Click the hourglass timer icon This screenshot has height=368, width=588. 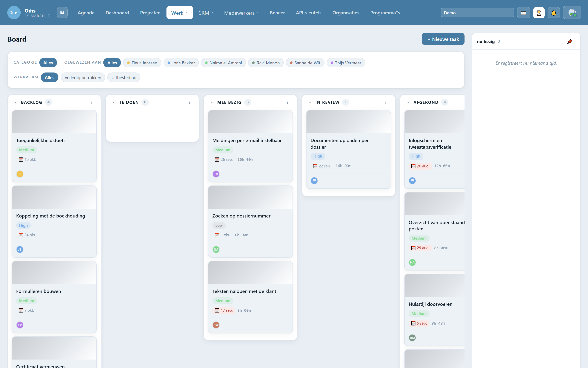point(539,13)
